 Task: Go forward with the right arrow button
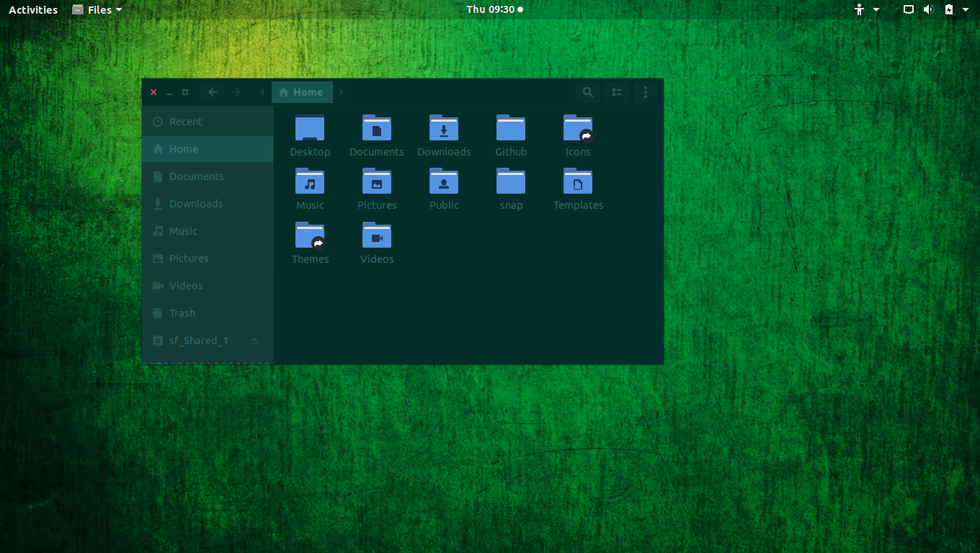point(236,92)
